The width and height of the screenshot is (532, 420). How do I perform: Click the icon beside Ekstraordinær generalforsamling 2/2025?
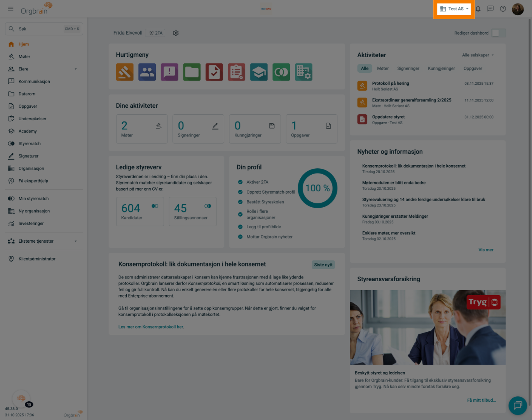(362, 102)
